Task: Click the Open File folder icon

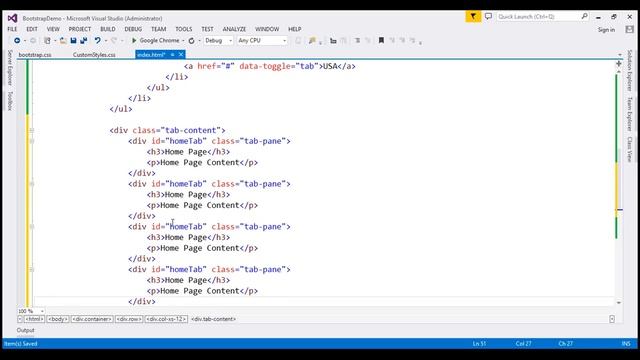Action: [x=63, y=40]
